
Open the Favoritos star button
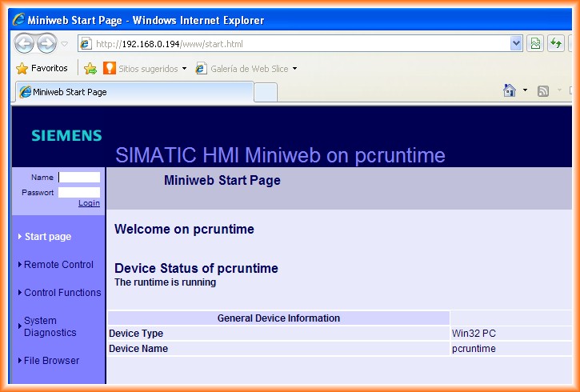(42, 69)
